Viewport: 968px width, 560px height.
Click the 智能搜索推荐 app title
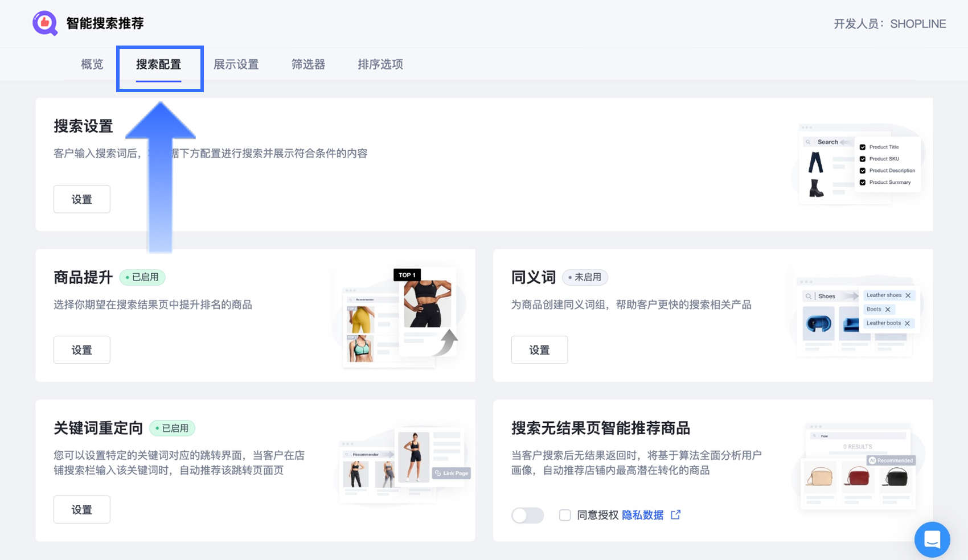(x=105, y=23)
